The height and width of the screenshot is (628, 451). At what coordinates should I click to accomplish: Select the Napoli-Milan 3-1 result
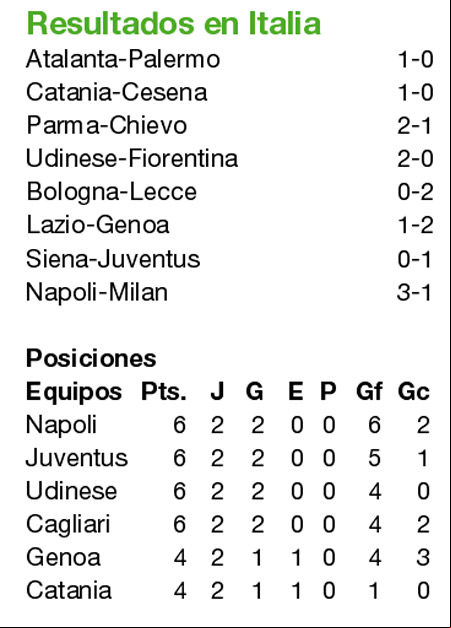[x=230, y=292]
